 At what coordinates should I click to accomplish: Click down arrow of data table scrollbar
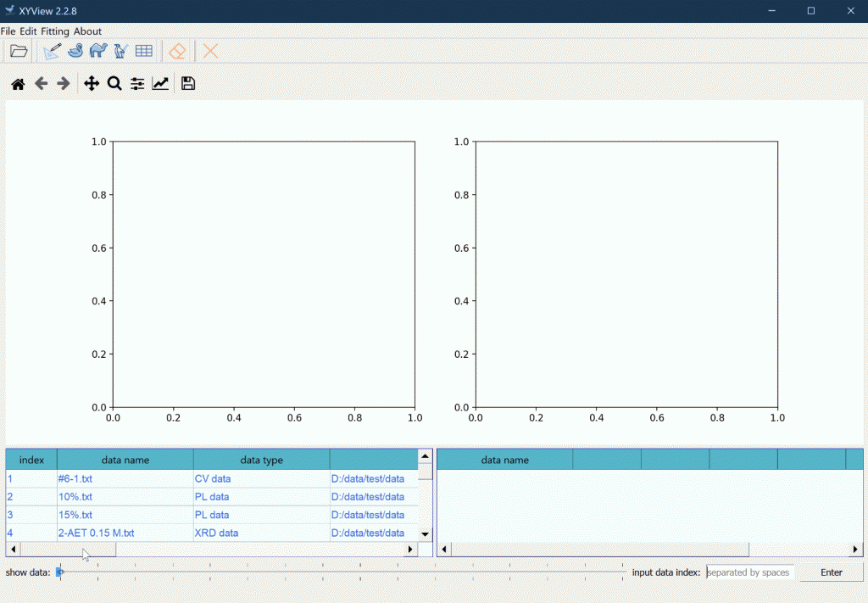tap(426, 534)
